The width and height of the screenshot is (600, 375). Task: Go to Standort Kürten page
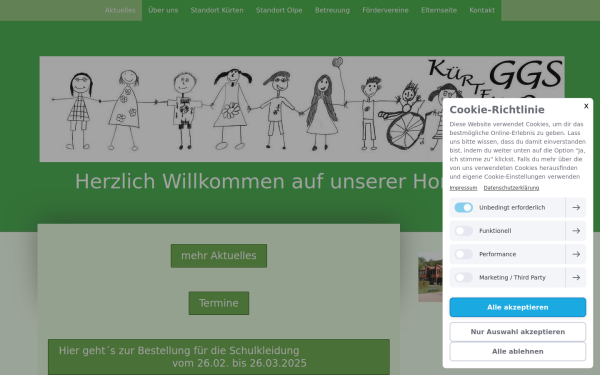(x=217, y=10)
